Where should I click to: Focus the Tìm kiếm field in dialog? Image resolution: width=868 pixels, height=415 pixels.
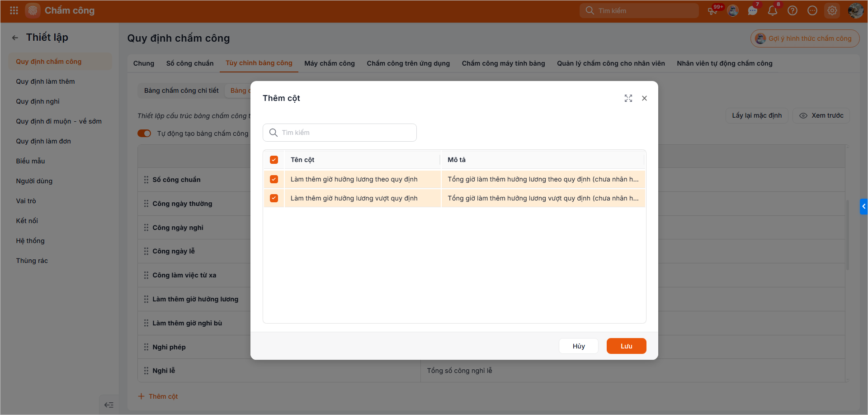340,133
